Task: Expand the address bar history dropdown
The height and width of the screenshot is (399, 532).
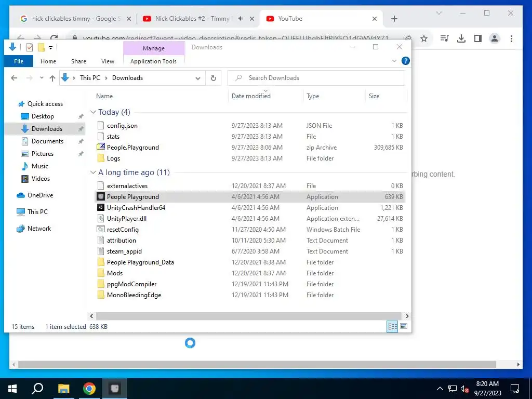Action: pos(198,78)
